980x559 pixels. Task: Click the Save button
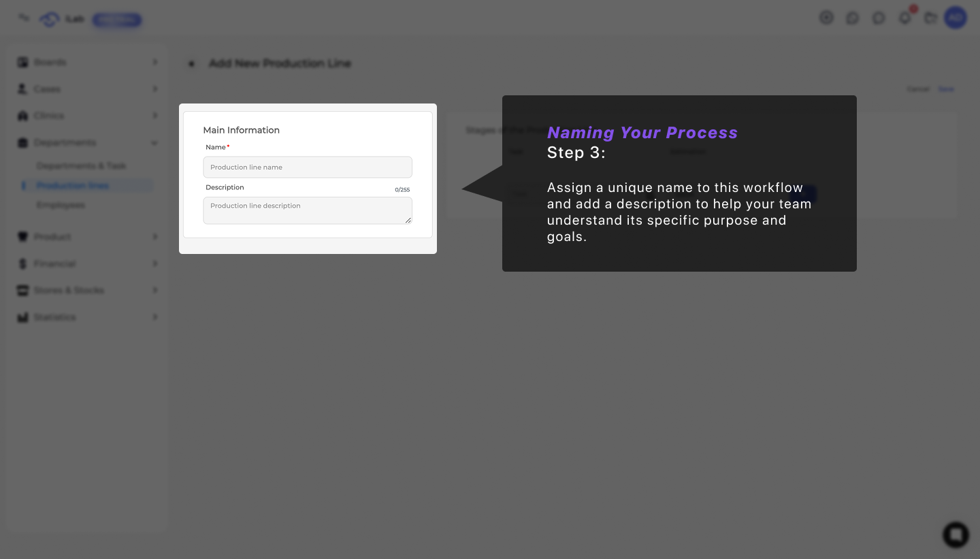click(946, 89)
